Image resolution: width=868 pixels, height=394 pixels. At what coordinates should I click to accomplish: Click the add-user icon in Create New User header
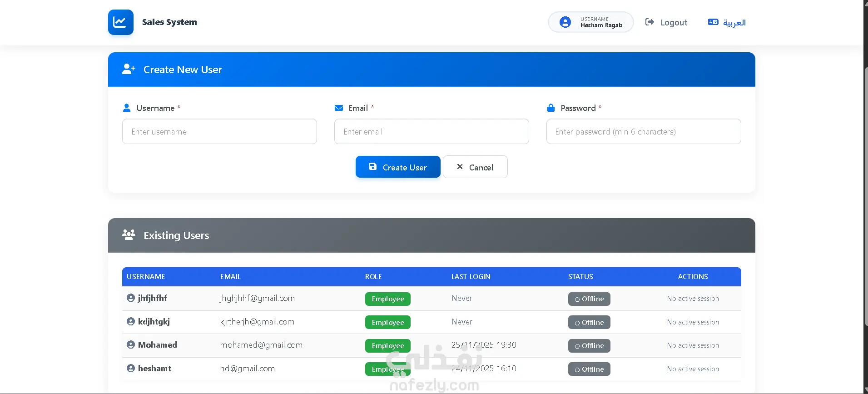tap(129, 69)
